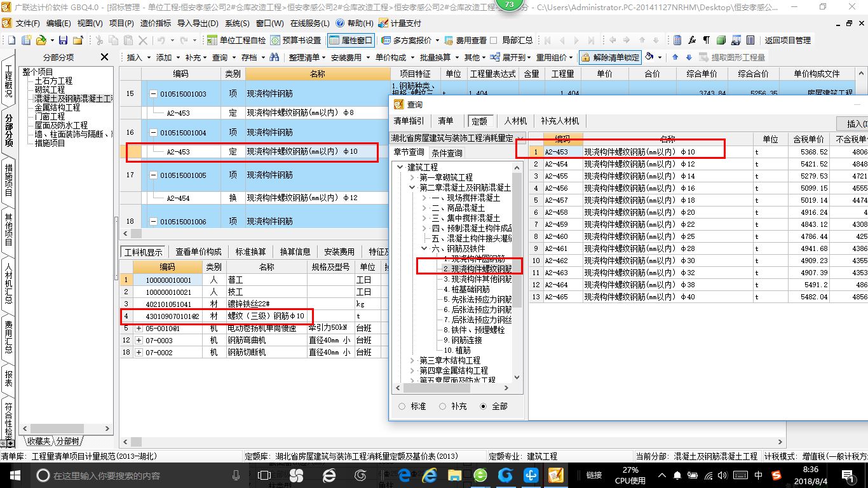Collapse row 010515001003 with minus box
Screen dimensions: 868x488
click(x=153, y=94)
